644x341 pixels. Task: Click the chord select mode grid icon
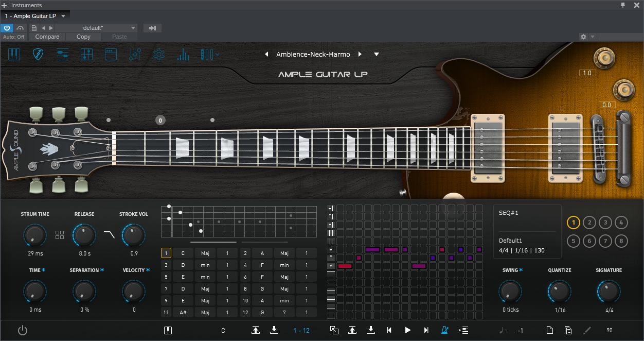(x=60, y=235)
